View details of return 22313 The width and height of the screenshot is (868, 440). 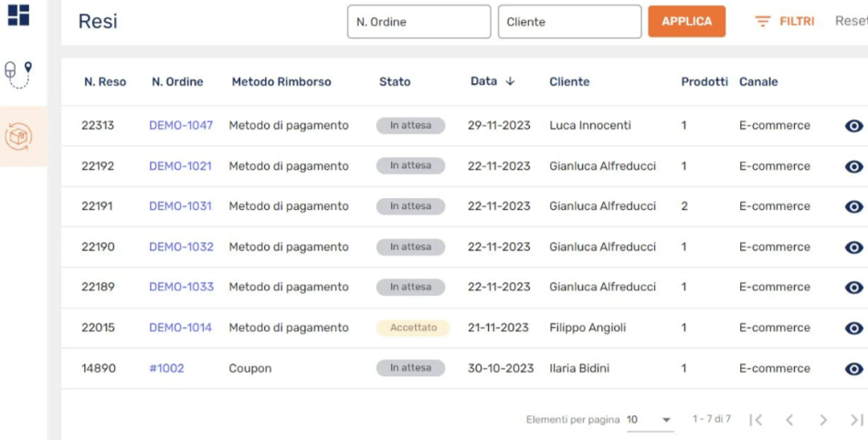coord(853,126)
